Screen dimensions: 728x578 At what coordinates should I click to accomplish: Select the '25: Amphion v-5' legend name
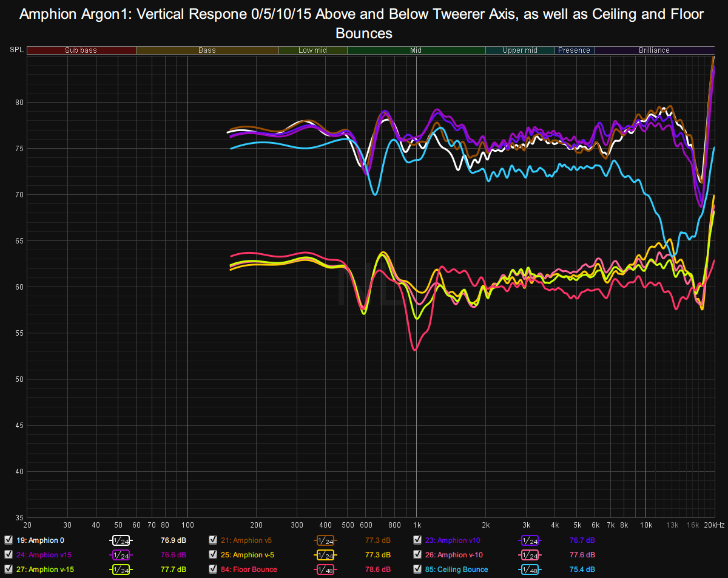pos(248,555)
